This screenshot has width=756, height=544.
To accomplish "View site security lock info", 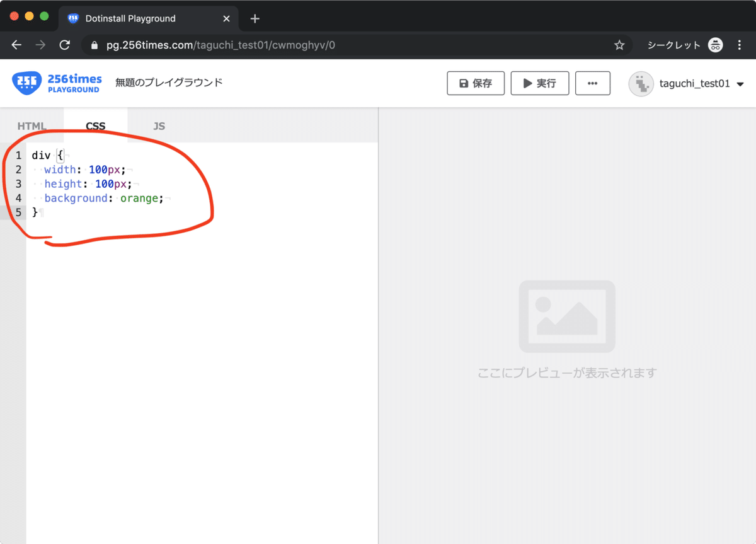I will pyautogui.click(x=95, y=45).
